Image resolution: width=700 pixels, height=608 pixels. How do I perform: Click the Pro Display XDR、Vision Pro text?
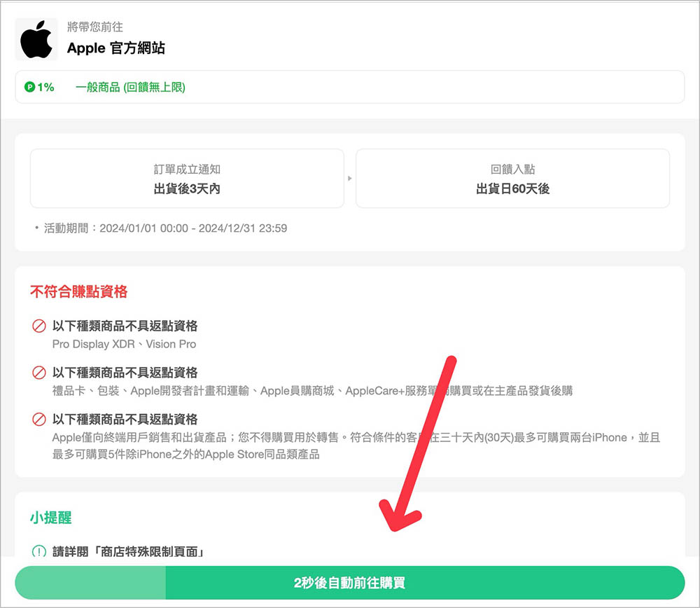pyautogui.click(x=124, y=344)
